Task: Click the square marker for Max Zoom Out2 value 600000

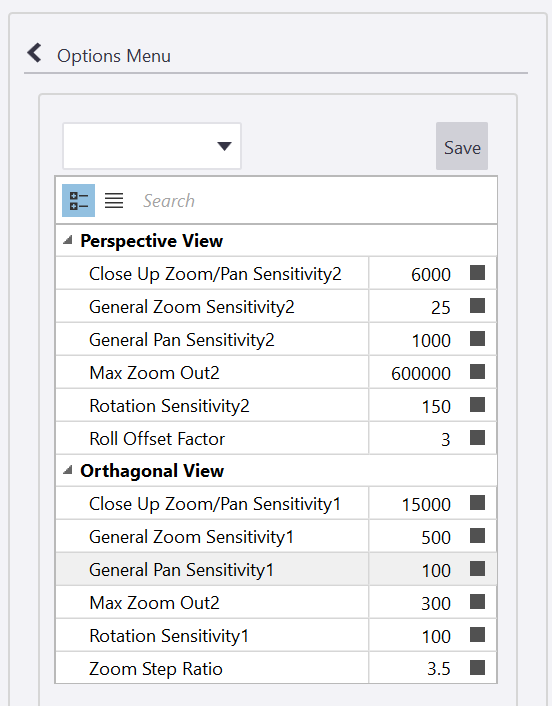Action: pos(477,371)
